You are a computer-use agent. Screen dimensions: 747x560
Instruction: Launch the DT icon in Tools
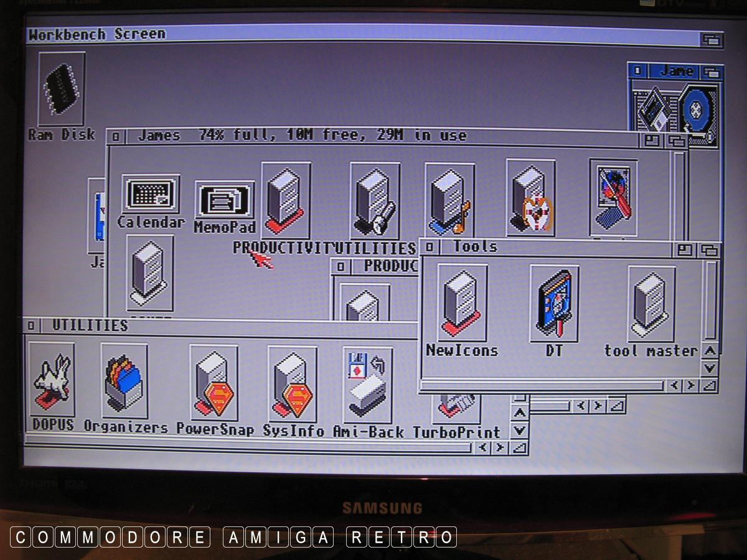tap(554, 303)
